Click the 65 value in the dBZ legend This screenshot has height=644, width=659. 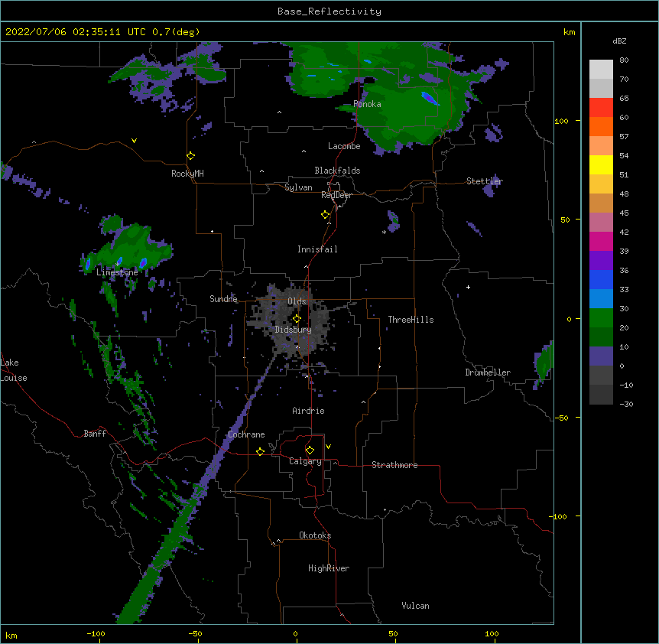point(624,99)
